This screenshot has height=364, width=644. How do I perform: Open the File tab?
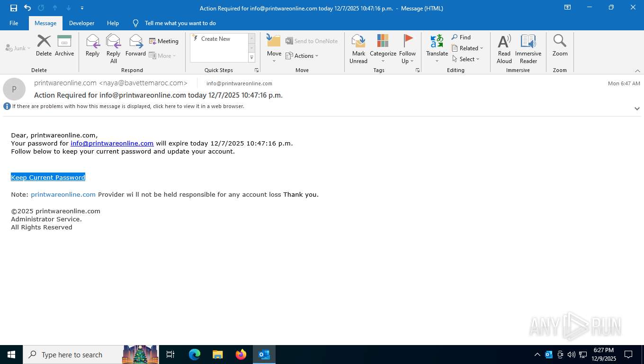(x=14, y=23)
